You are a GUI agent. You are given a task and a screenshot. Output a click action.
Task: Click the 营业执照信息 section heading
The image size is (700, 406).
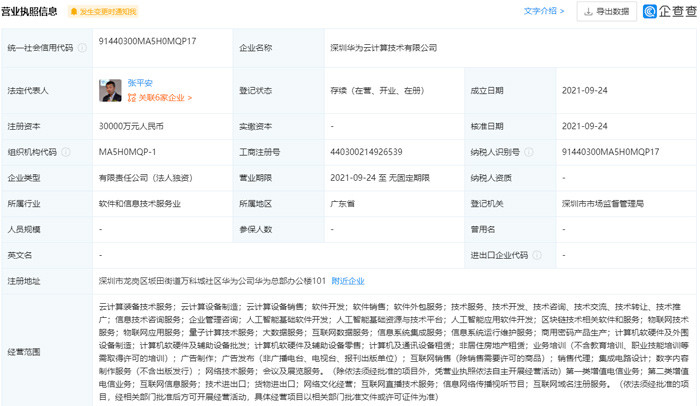point(29,12)
